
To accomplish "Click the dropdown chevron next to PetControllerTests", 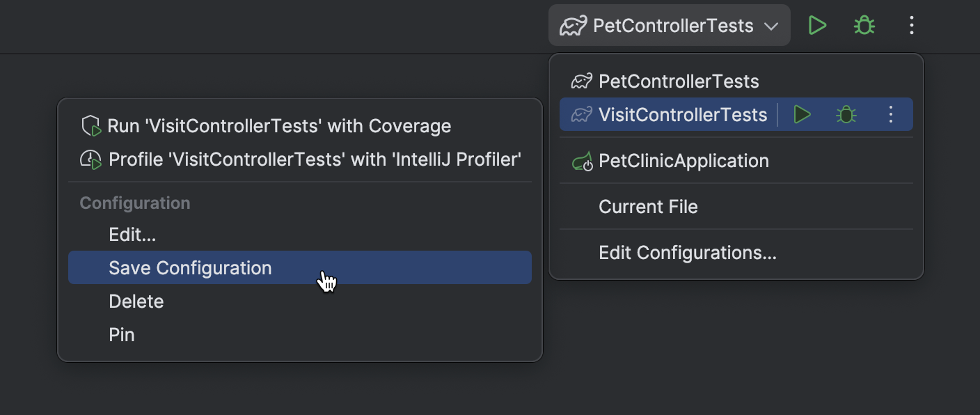I will (x=770, y=26).
